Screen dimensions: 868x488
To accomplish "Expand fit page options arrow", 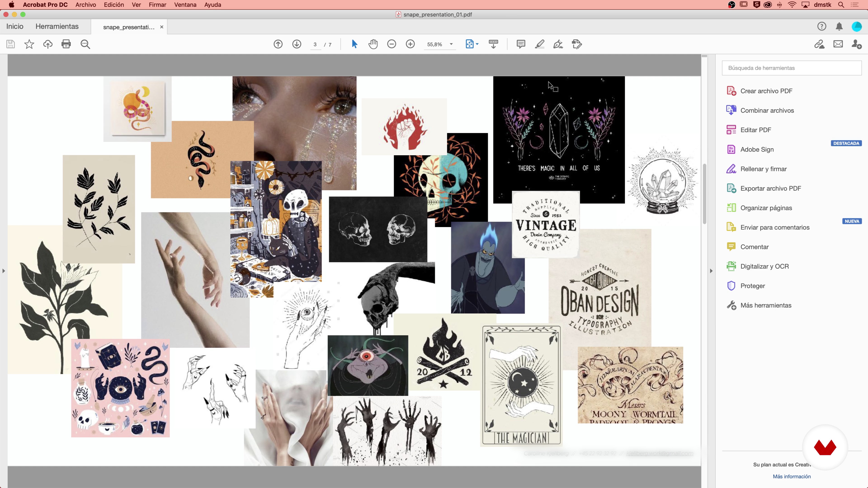I will tap(477, 44).
